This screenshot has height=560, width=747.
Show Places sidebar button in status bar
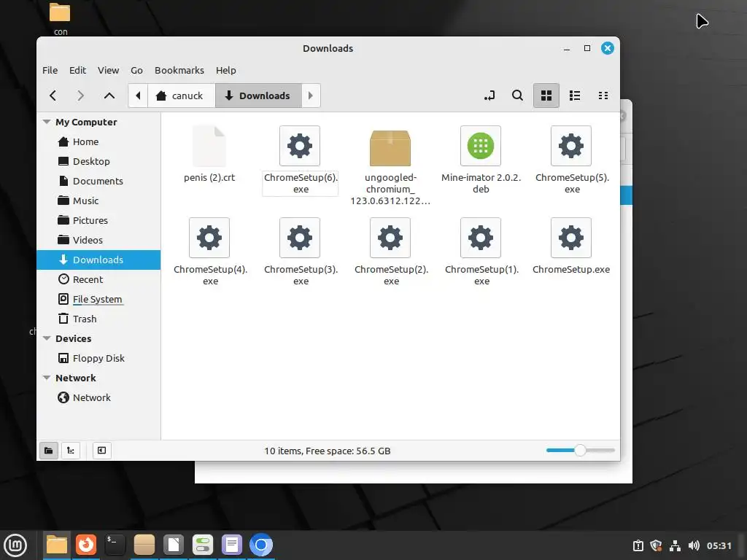pos(49,451)
